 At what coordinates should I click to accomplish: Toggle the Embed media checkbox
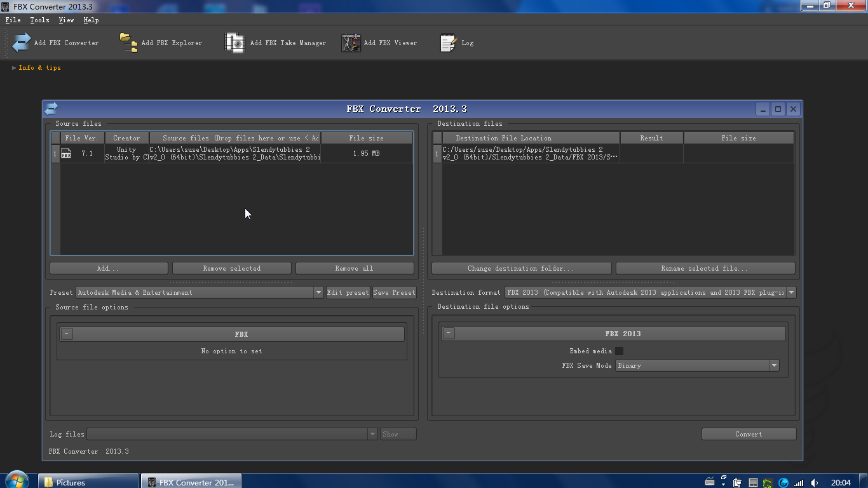[619, 351]
